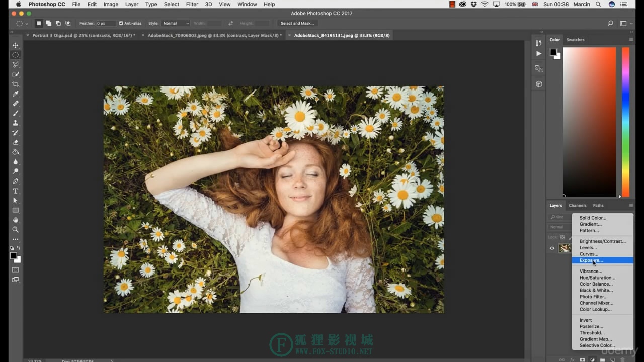Screen dimensions: 644x362
Task: Select the Crop tool
Action: coord(16,84)
